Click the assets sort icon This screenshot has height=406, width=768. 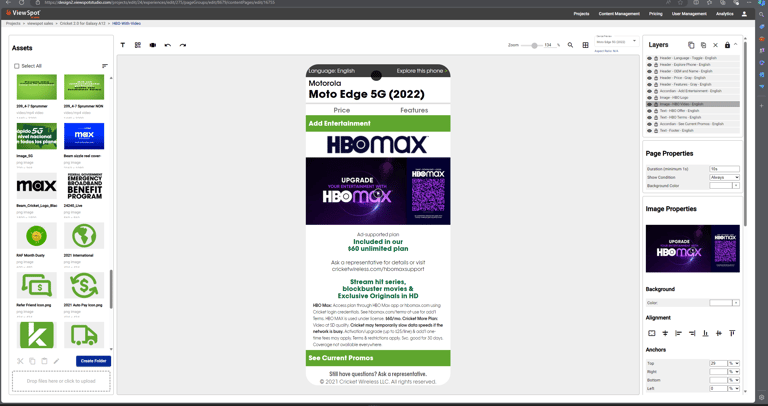(x=104, y=66)
